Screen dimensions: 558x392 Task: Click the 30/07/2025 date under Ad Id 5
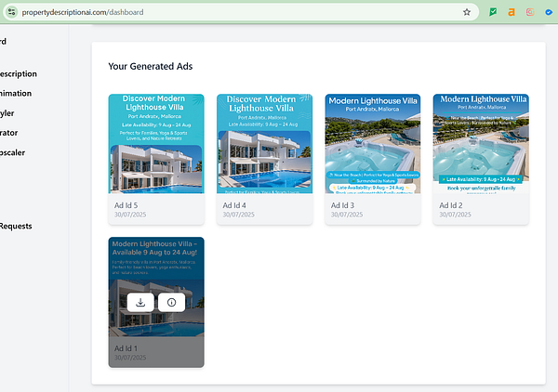tap(130, 215)
